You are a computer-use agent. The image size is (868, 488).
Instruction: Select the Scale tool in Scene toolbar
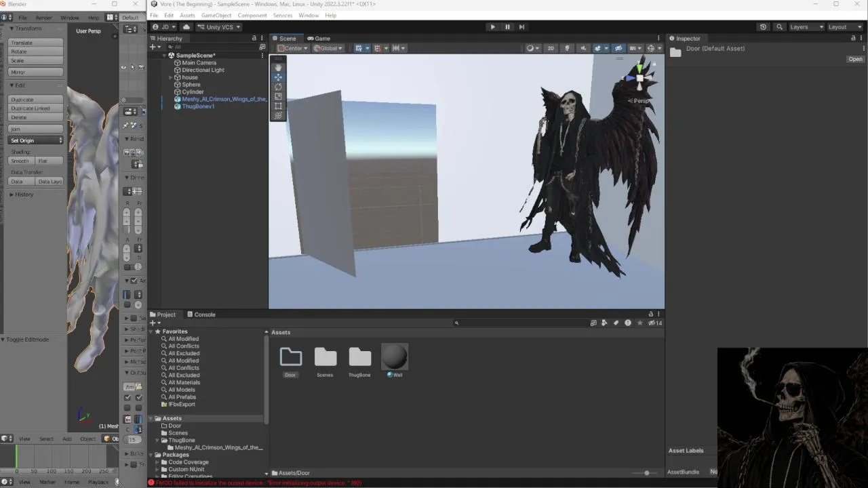tap(278, 96)
